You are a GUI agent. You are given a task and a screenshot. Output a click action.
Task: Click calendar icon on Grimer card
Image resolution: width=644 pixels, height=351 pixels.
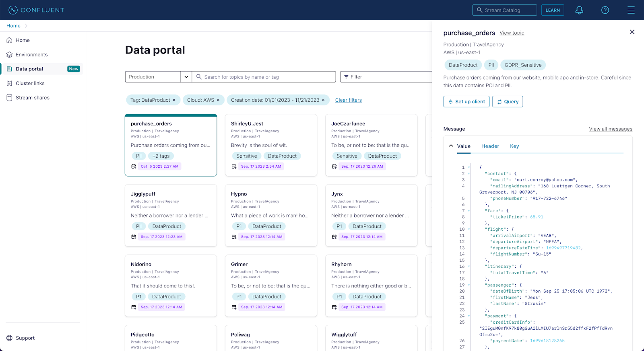coord(234,307)
